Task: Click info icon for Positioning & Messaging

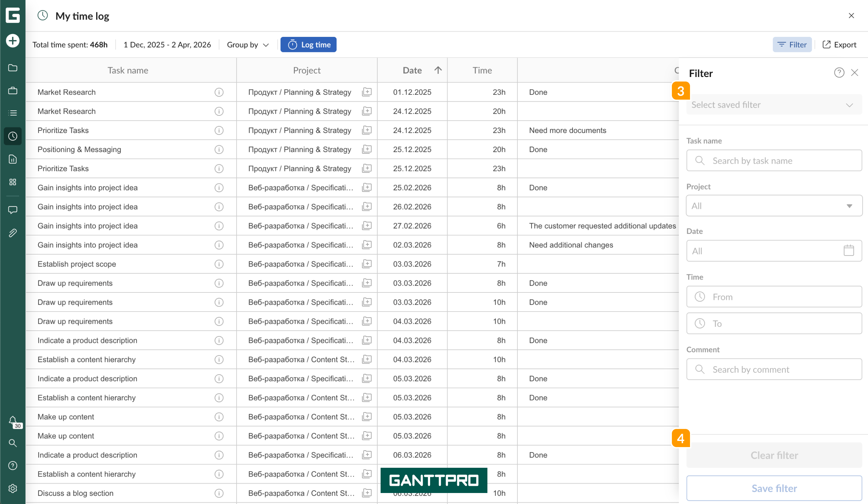Action: pyautogui.click(x=219, y=149)
